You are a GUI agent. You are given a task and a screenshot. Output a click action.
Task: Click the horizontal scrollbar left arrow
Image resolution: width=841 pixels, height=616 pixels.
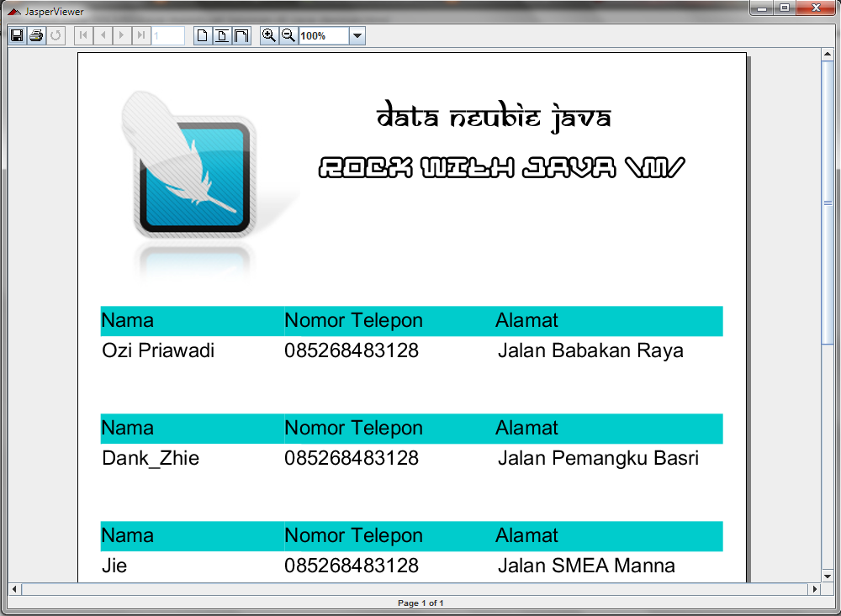click(x=14, y=588)
